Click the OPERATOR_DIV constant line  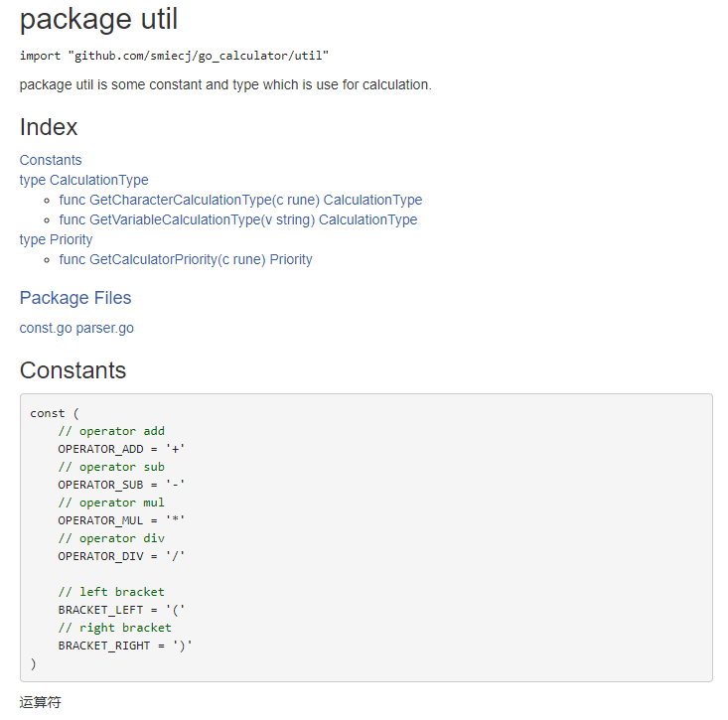(x=121, y=556)
